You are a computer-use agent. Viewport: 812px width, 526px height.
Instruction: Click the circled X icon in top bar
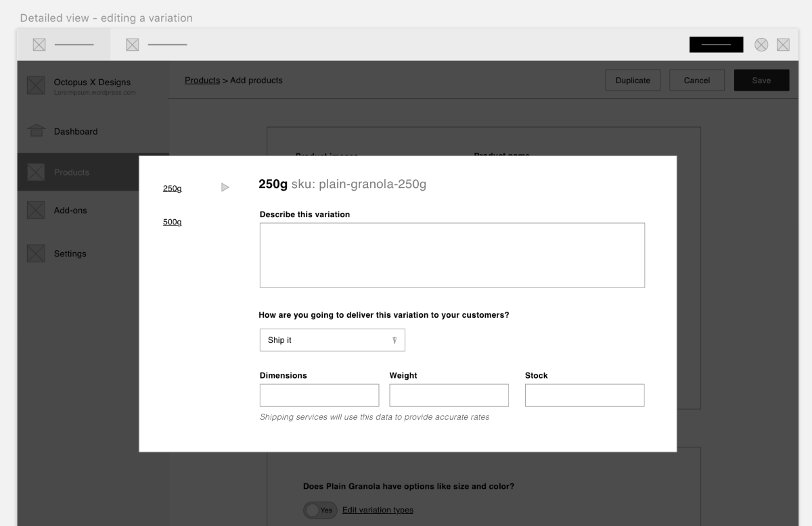tap(761, 45)
